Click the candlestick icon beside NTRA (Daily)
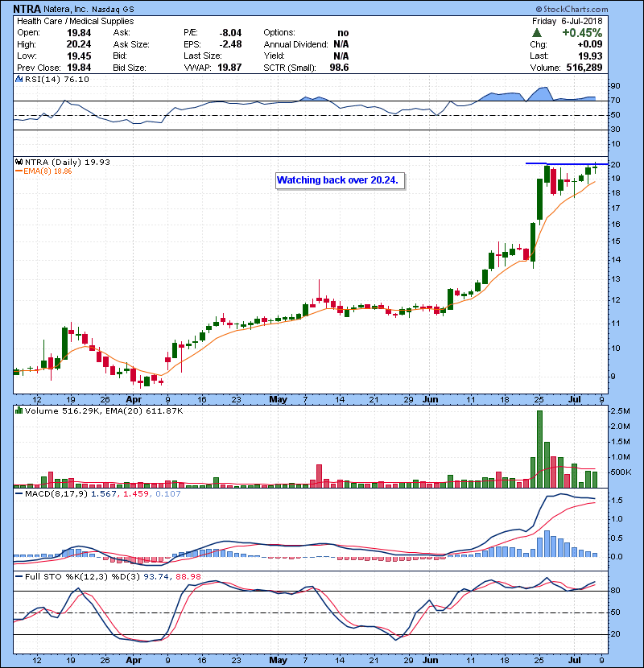 19,162
